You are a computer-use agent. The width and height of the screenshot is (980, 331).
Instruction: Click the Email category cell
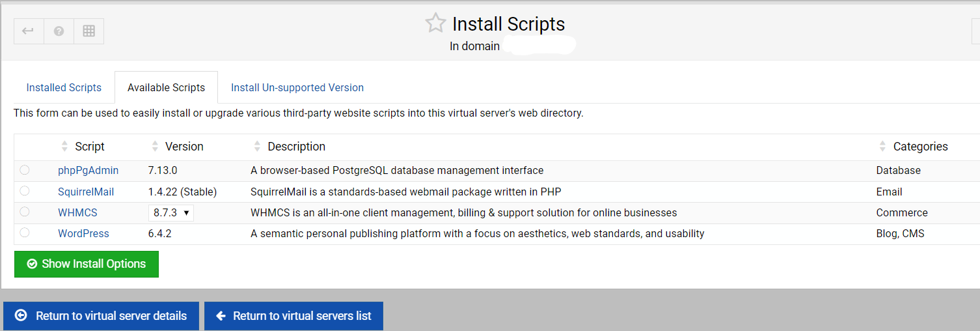pyautogui.click(x=889, y=192)
